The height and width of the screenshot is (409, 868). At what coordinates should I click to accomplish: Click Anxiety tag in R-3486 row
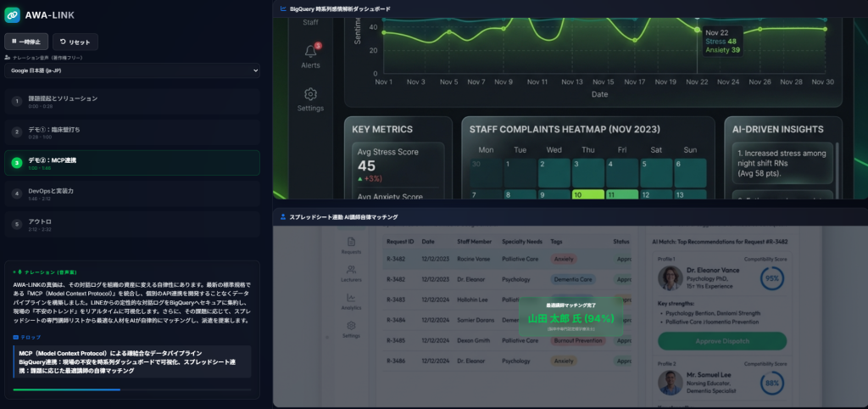(564, 361)
